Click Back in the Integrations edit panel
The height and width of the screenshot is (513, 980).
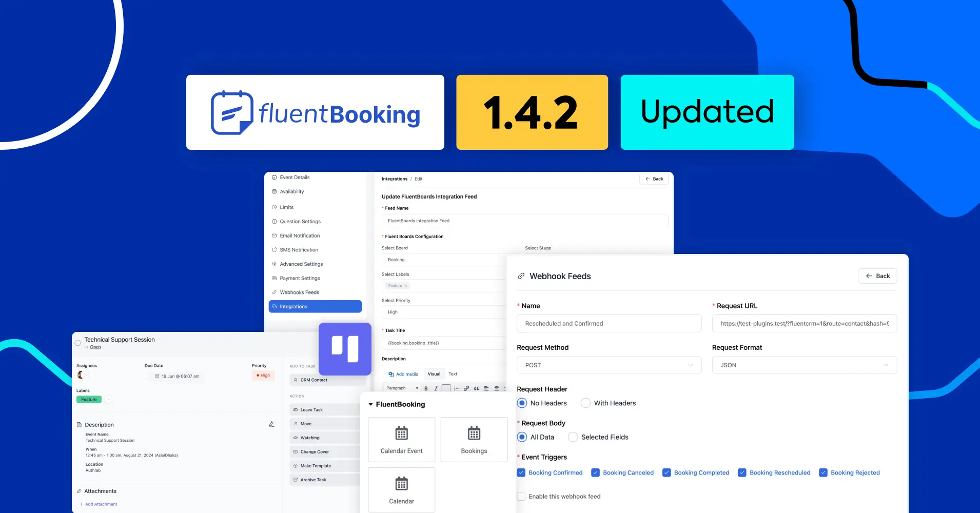654,179
